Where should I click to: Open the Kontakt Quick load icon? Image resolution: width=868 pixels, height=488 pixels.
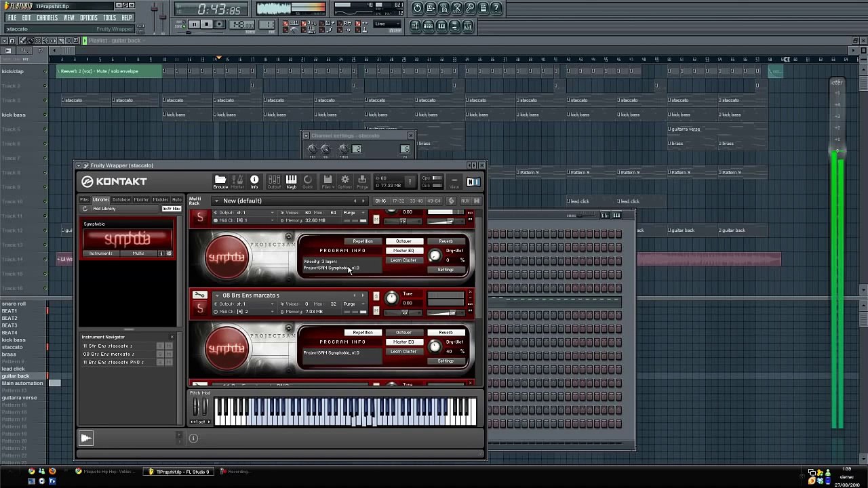point(308,182)
